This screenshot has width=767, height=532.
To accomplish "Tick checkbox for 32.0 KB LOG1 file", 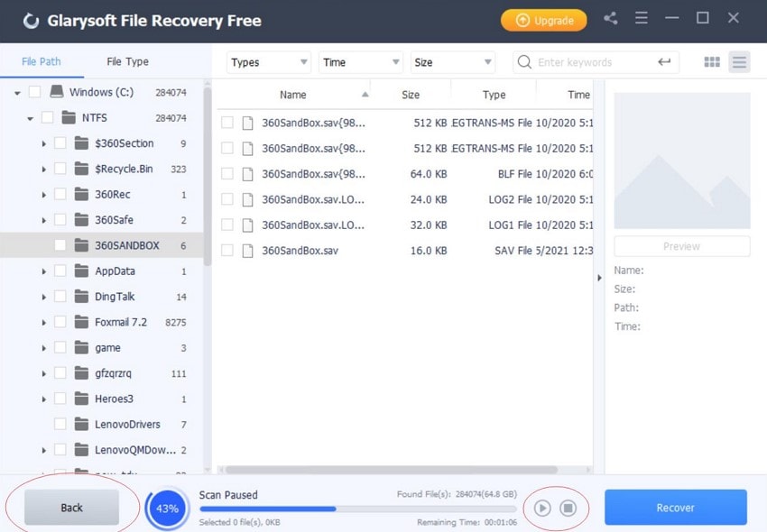I will [x=227, y=225].
